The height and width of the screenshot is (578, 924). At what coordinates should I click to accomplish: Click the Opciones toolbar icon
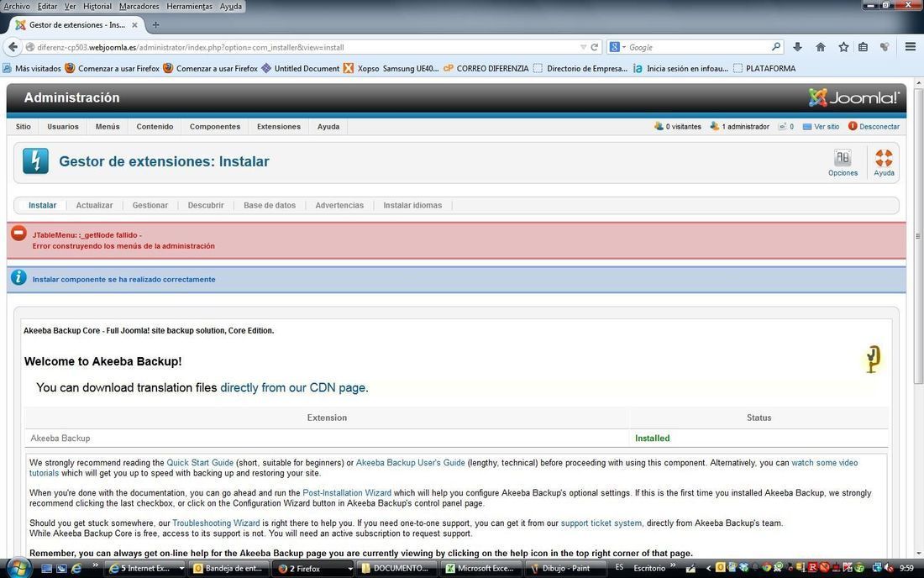click(x=843, y=163)
